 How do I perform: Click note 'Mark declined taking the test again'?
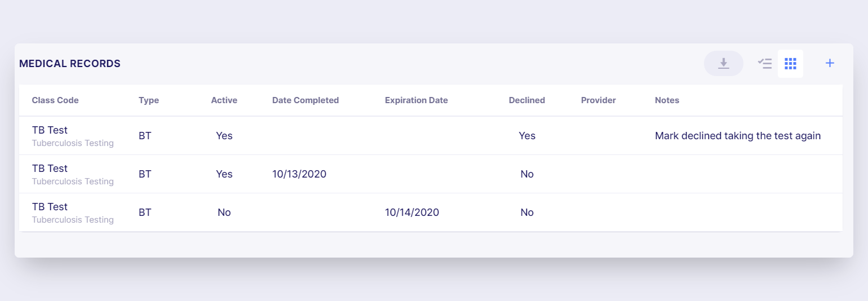coord(738,136)
